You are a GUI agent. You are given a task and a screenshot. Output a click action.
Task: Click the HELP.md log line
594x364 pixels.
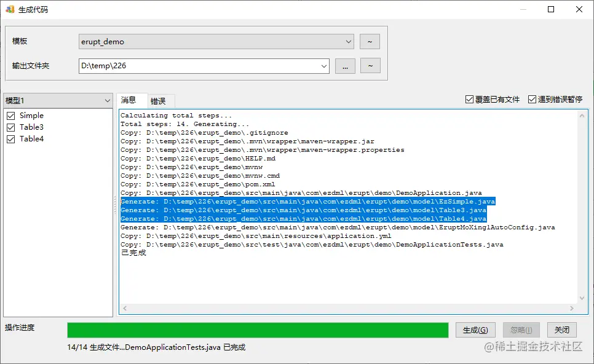(x=198, y=159)
